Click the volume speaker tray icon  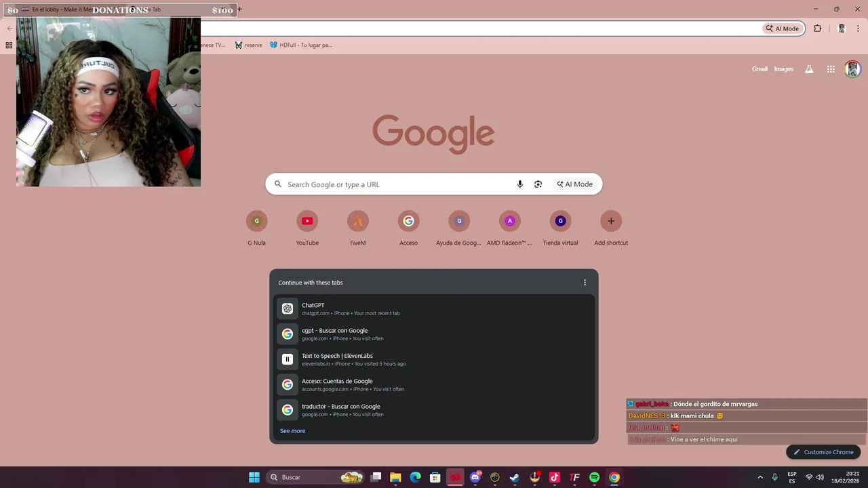click(x=820, y=477)
